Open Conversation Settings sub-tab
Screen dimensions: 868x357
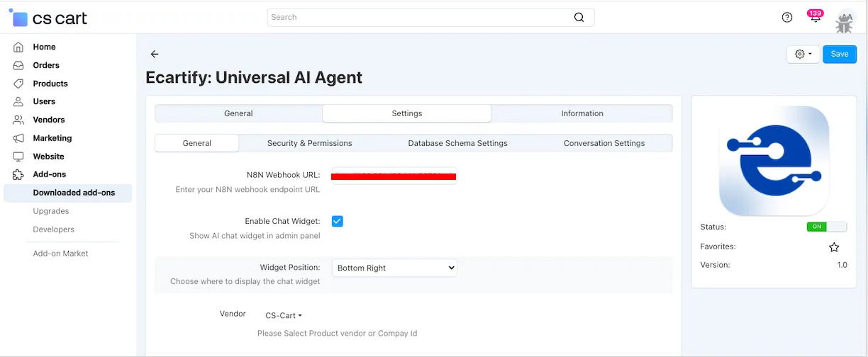click(604, 143)
